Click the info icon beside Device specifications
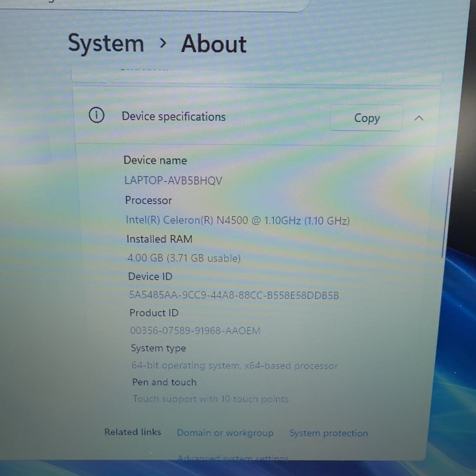Viewport: 476px width, 476px height. (96, 115)
